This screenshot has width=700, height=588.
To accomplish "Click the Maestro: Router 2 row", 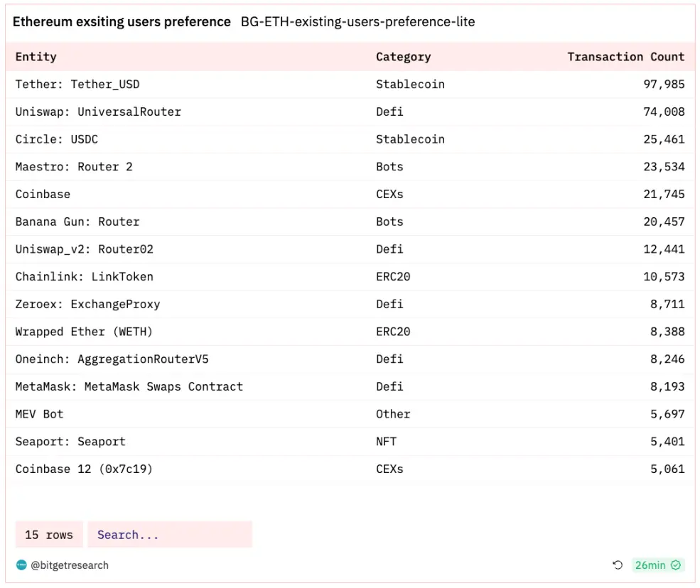I will [x=74, y=167].
